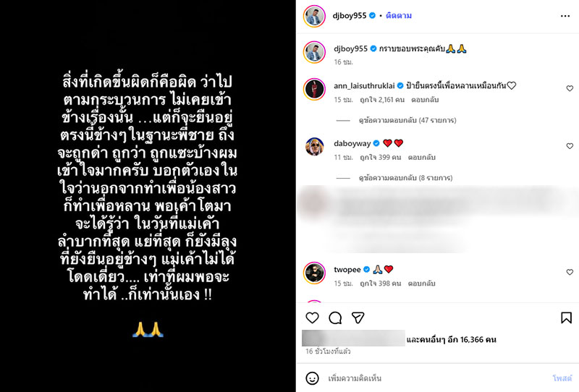Expand the 8 replies under daboyway
The height and width of the screenshot is (392, 579).
405,178
